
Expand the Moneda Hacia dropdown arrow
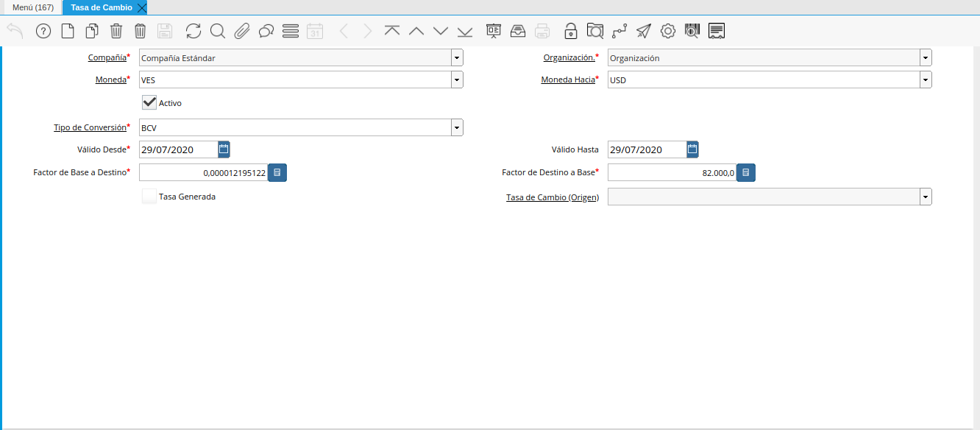[926, 80]
